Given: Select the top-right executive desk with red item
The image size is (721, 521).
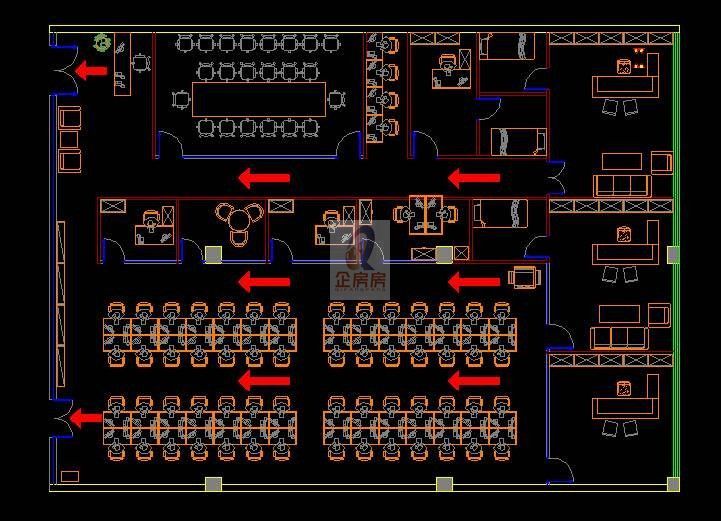Looking at the screenshot, I should pos(632,74).
